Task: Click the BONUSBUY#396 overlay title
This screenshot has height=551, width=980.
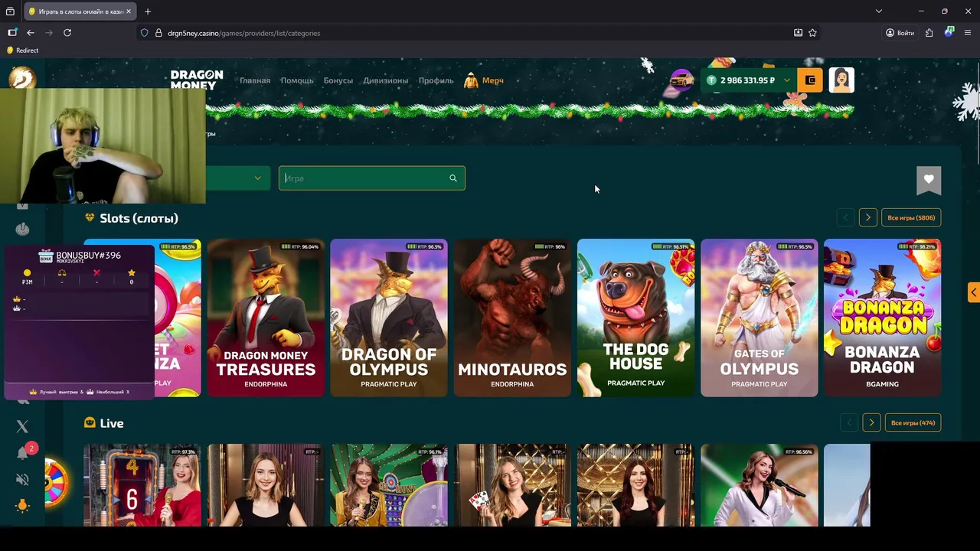Action: 88,255
